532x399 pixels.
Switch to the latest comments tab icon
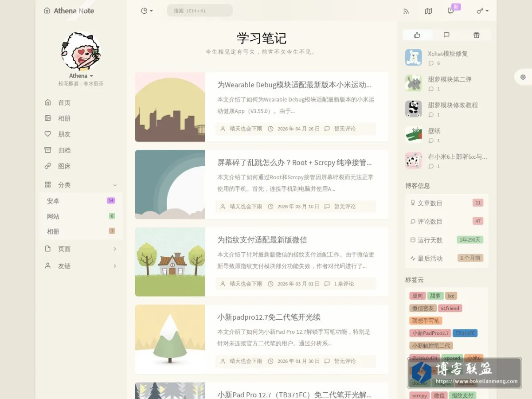[x=446, y=35]
